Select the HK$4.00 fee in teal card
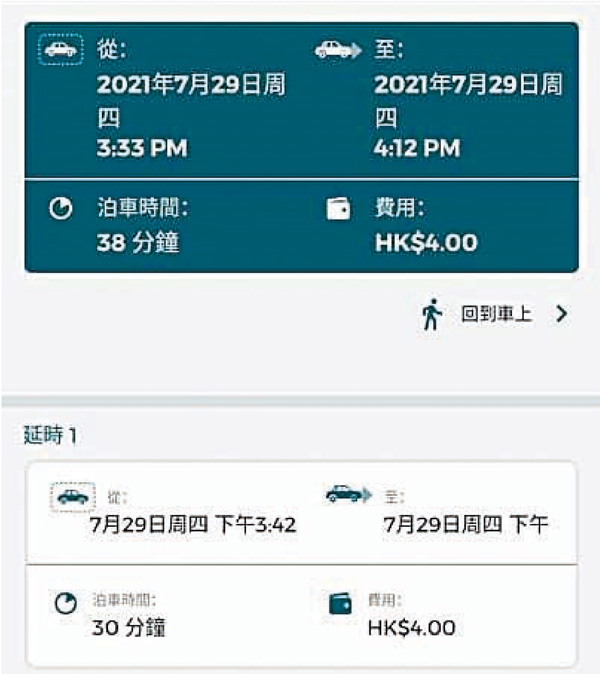 (426, 242)
